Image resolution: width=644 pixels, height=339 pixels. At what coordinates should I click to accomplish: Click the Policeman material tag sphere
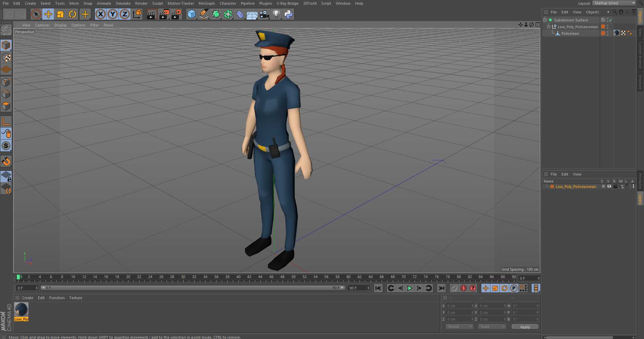(616, 33)
